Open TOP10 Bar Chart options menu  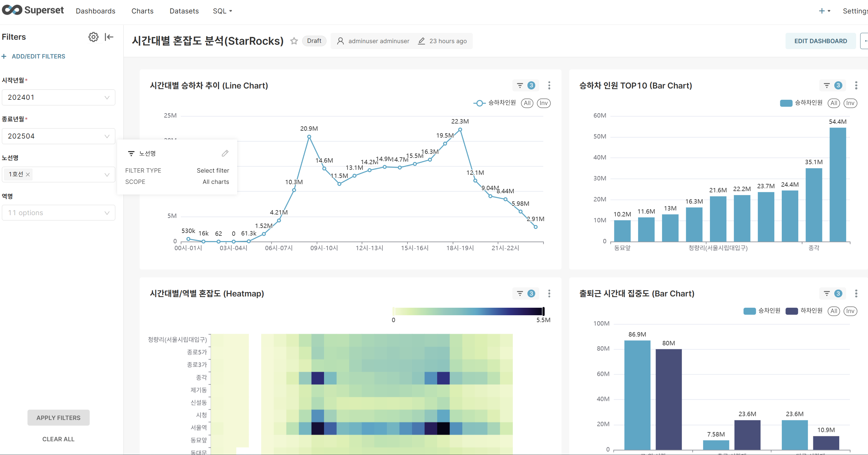point(856,86)
